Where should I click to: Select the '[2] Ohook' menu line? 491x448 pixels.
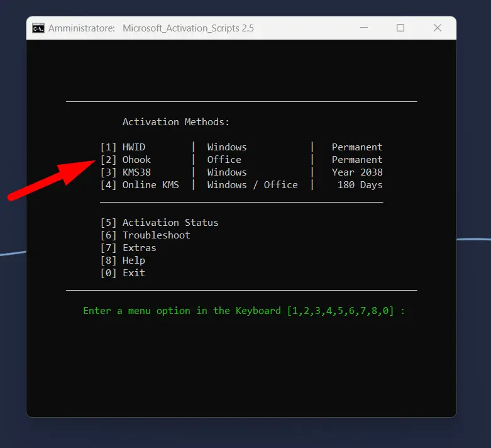pos(126,160)
